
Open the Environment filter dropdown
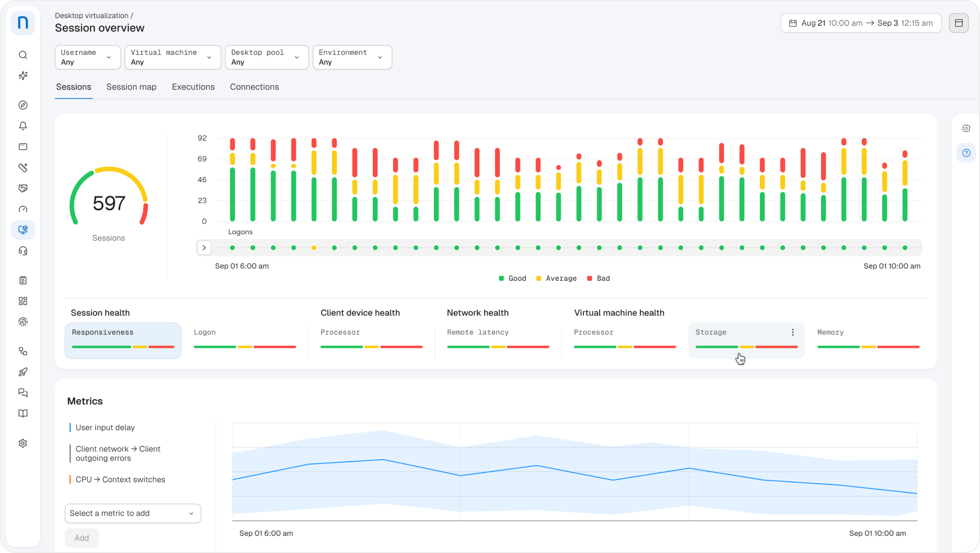coord(352,57)
